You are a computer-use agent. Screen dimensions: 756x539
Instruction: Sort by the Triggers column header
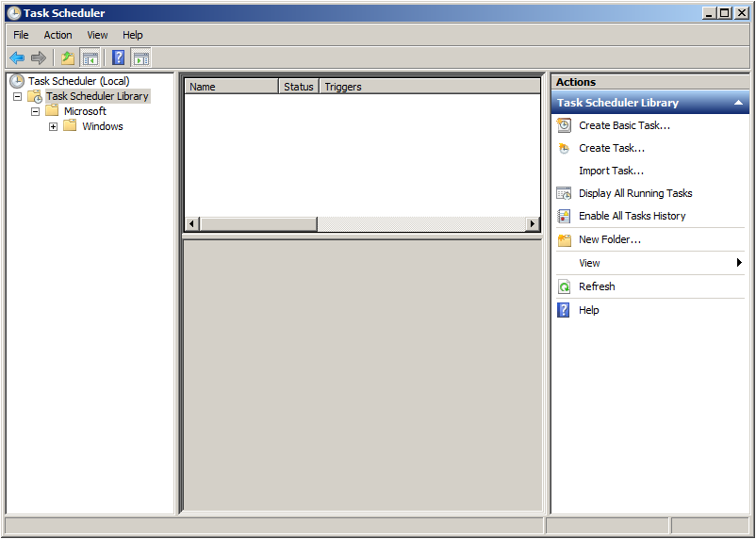point(430,87)
